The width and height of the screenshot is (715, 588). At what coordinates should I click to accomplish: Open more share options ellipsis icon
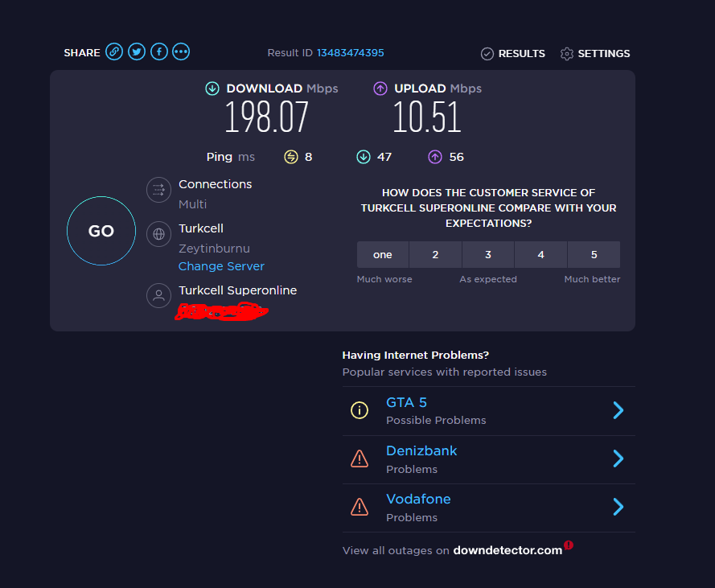pos(181,52)
